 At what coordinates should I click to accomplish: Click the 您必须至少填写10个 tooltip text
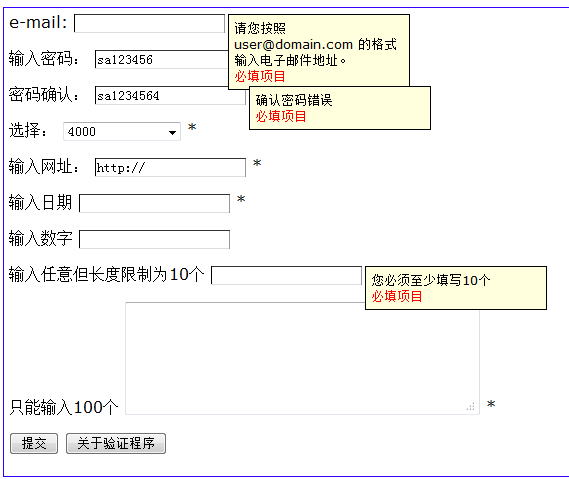[431, 280]
